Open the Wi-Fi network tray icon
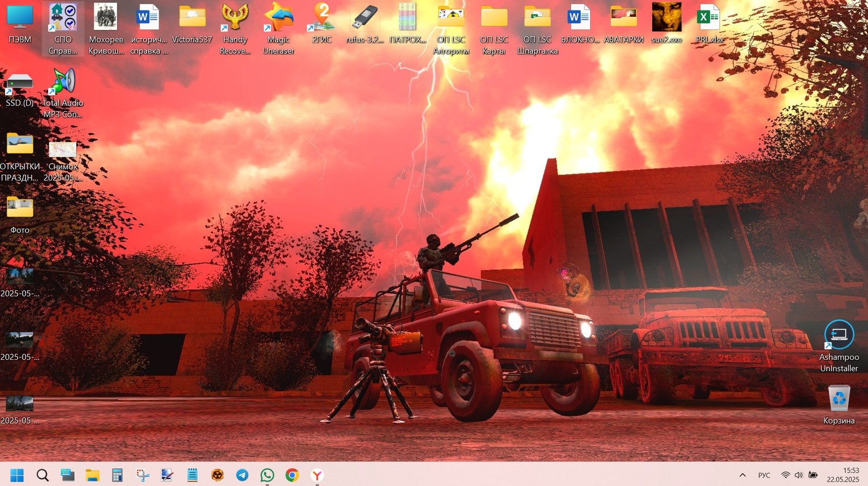This screenshot has height=486, width=868. (x=785, y=475)
